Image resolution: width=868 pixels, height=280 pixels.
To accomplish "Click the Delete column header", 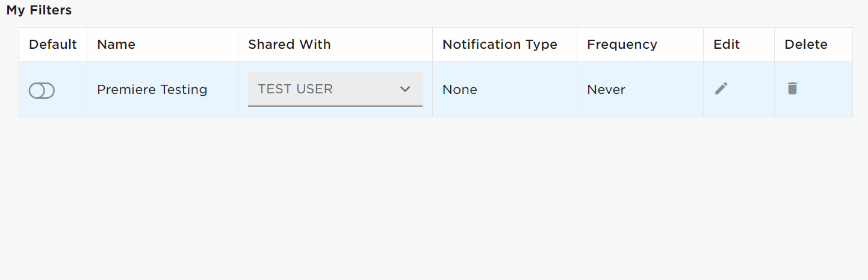I will [x=806, y=45].
